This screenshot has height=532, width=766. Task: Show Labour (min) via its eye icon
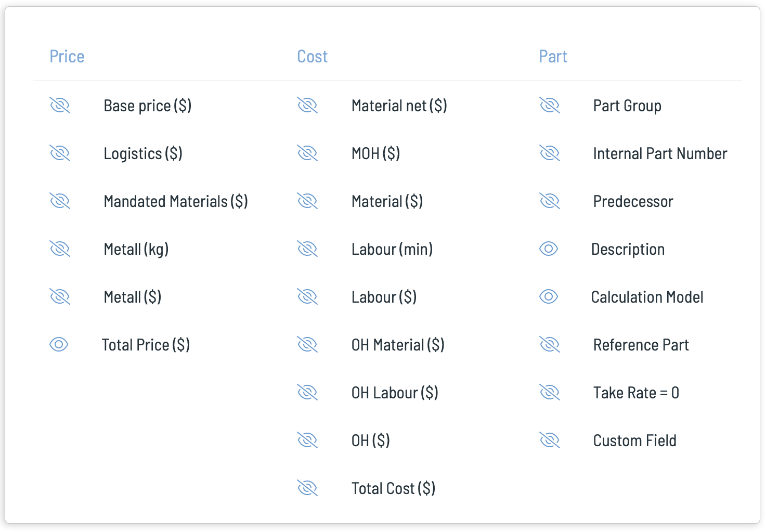pos(307,249)
